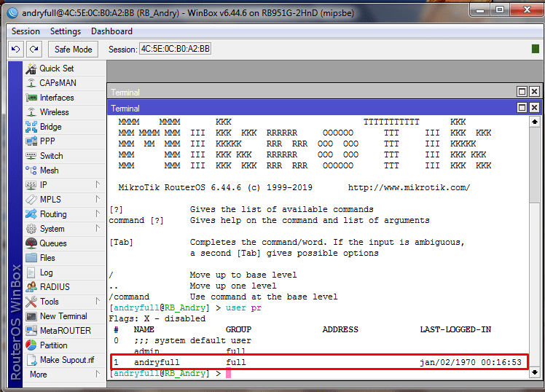Image resolution: width=545 pixels, height=392 pixels.
Task: Open the Wireless settings
Action: [x=54, y=112]
